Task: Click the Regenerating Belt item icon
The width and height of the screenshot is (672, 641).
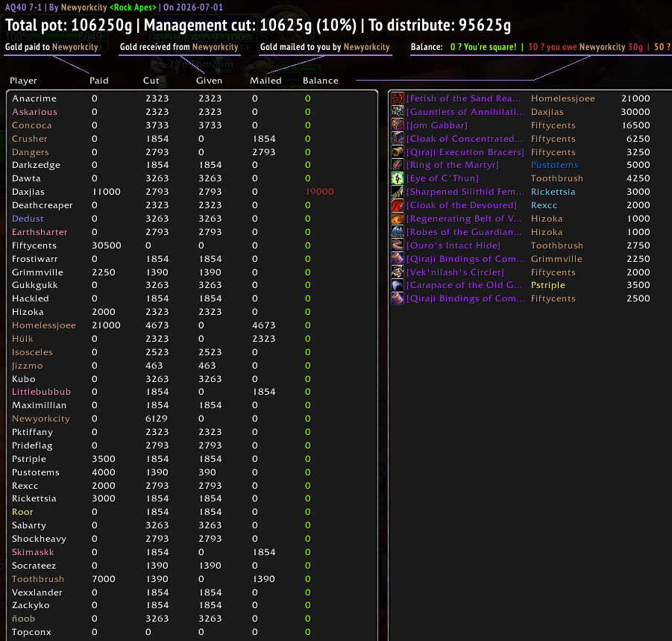Action: point(398,219)
